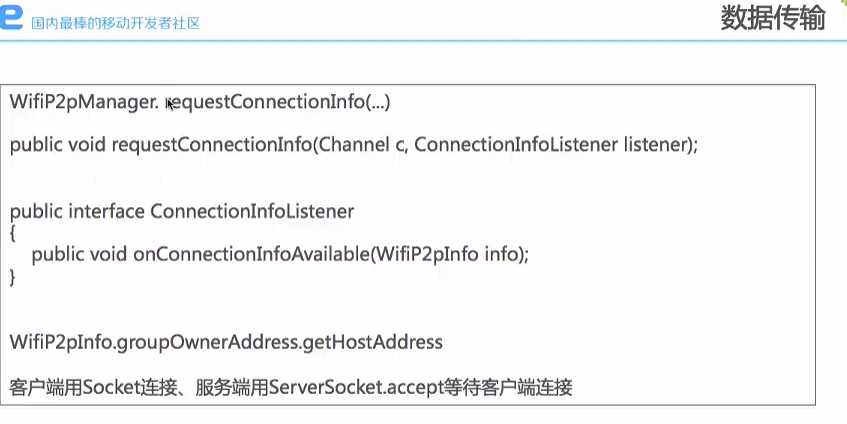This screenshot has width=847, height=424.
Task: Click 'ConnectionInfoListener listener' parameter text
Action: click(x=550, y=144)
